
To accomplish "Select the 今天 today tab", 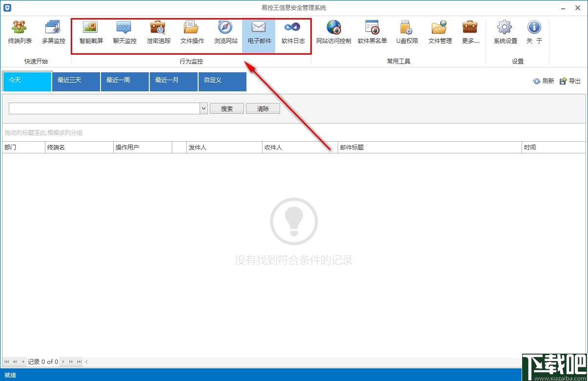I will (x=27, y=82).
